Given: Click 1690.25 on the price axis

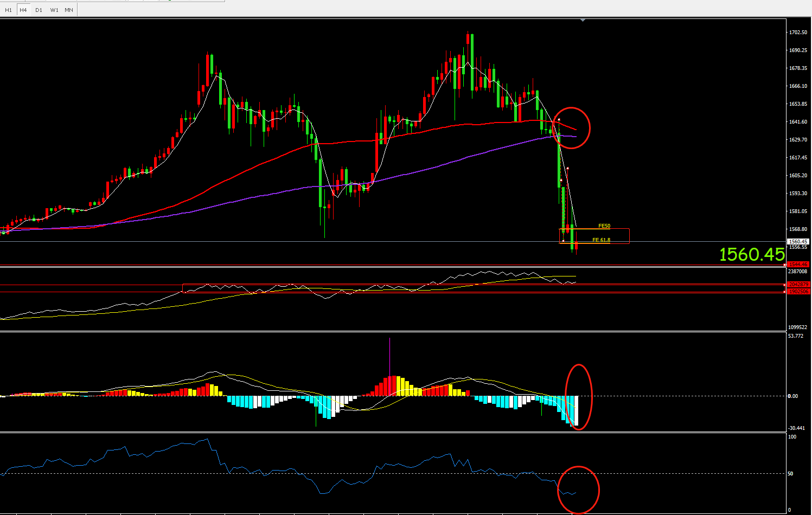Looking at the screenshot, I should point(798,50).
